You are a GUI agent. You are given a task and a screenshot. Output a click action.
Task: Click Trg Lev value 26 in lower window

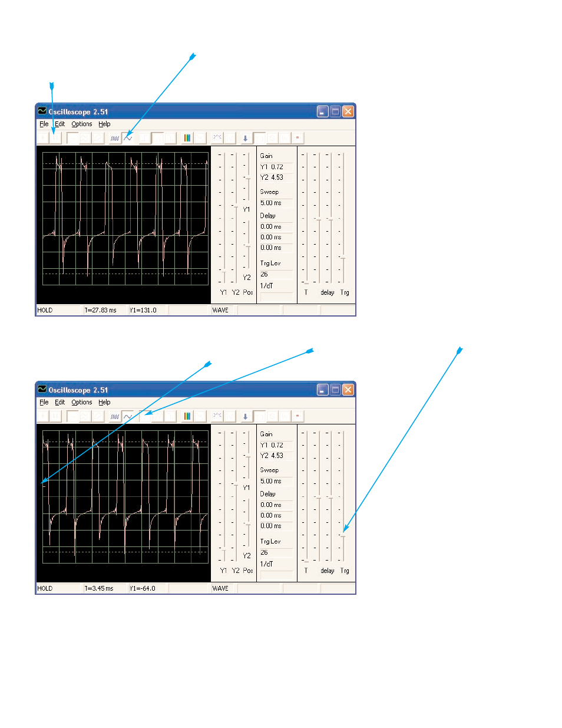(x=276, y=552)
